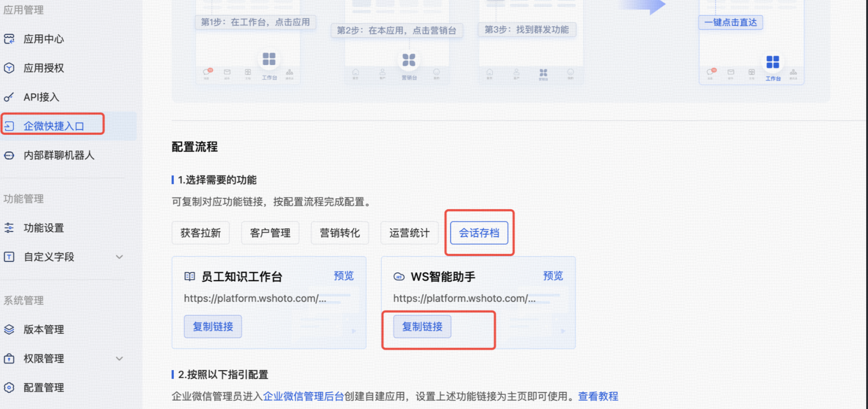Click the 第2步 营销台 label

tap(397, 30)
